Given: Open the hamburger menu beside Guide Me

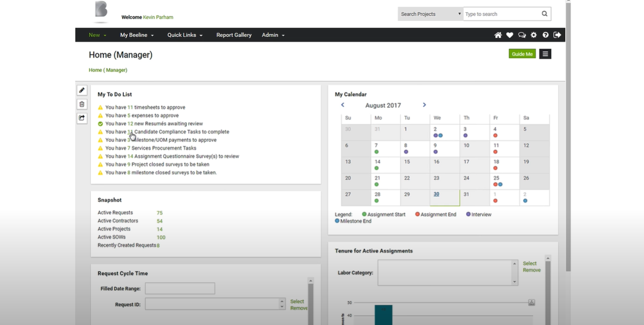Looking at the screenshot, I should [x=545, y=54].
